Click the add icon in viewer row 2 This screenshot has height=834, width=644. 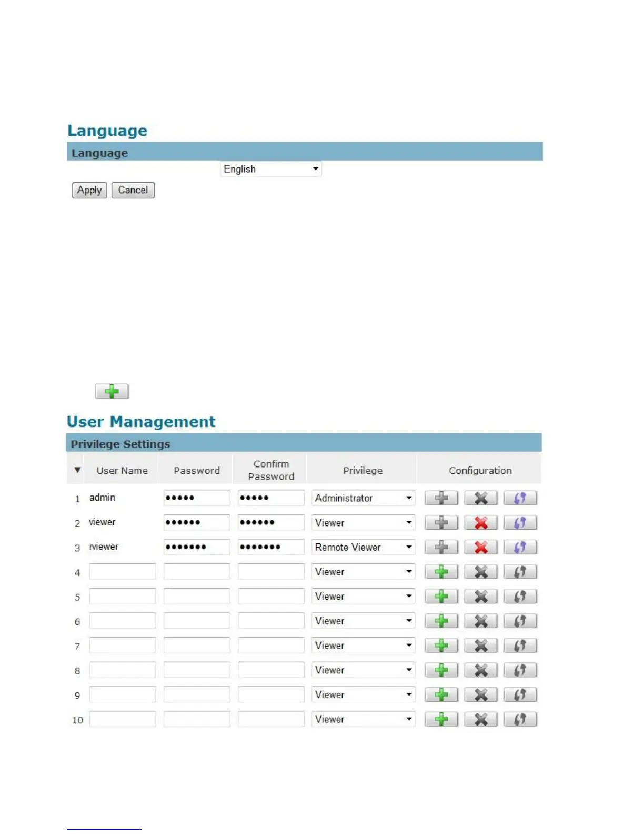pos(441,523)
